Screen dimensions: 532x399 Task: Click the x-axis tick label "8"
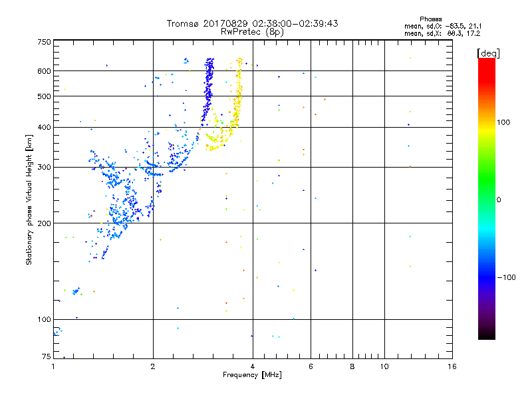pyautogui.click(x=352, y=366)
